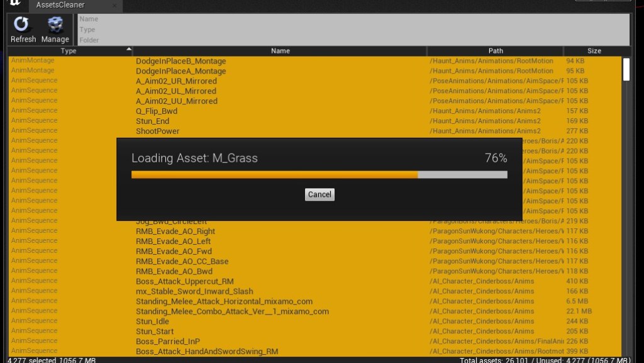Click the Refresh icon in the toolbar
Screen dimensions: 644x363
click(x=23, y=25)
